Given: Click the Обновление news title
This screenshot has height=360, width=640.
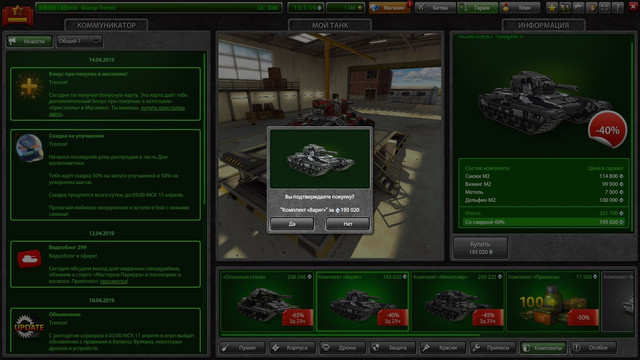Looking at the screenshot, I should 64,314.
